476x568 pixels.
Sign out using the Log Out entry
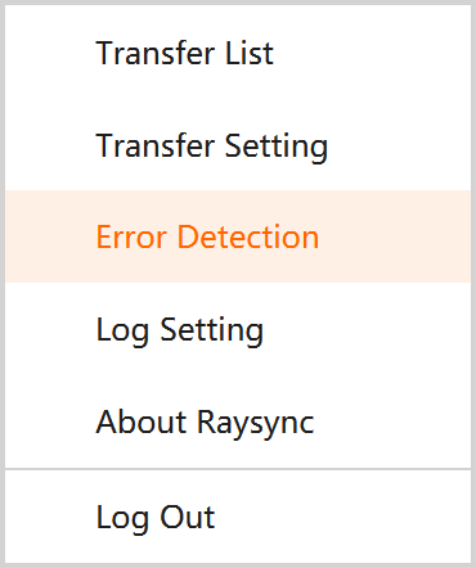pyautogui.click(x=238, y=517)
